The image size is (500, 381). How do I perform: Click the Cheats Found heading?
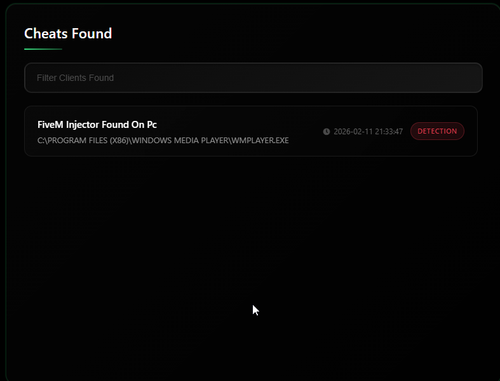click(68, 34)
